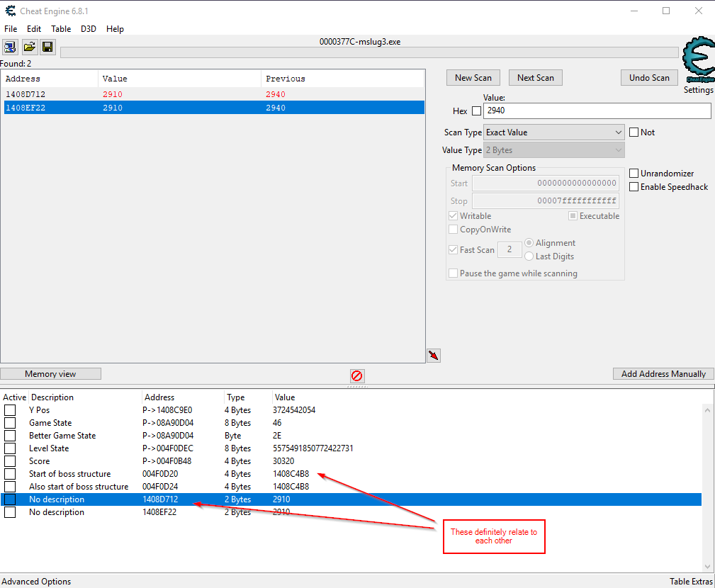
Task: Click red arrow add-to-address-list icon
Action: click(434, 356)
